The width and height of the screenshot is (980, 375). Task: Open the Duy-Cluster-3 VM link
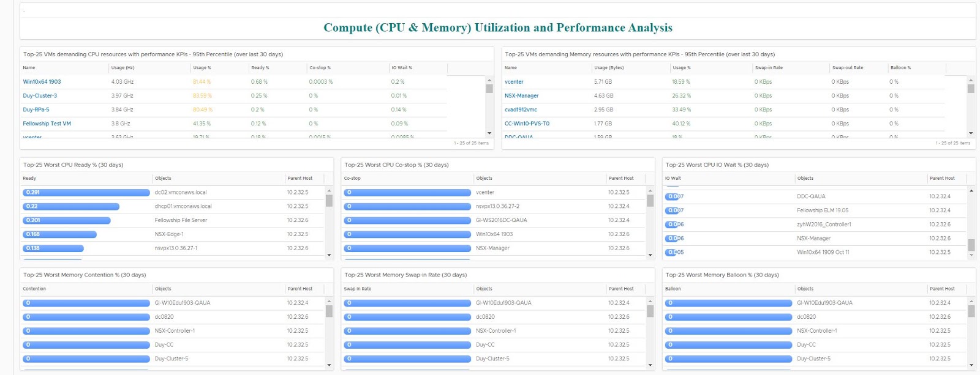[x=40, y=96]
